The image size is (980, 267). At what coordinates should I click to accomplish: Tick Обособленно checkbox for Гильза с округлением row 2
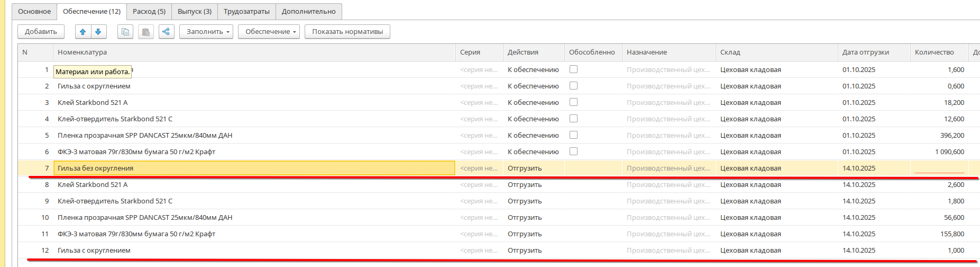click(573, 86)
